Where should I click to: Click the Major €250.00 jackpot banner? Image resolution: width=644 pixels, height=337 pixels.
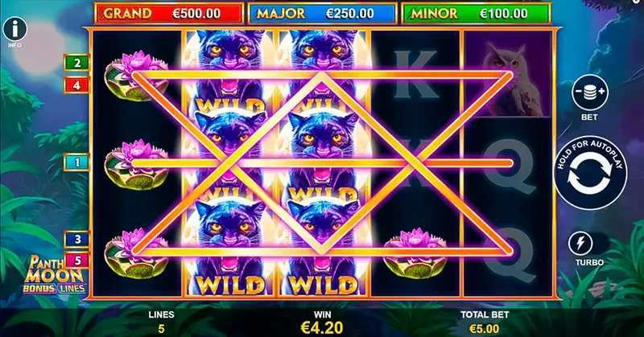click(x=323, y=14)
